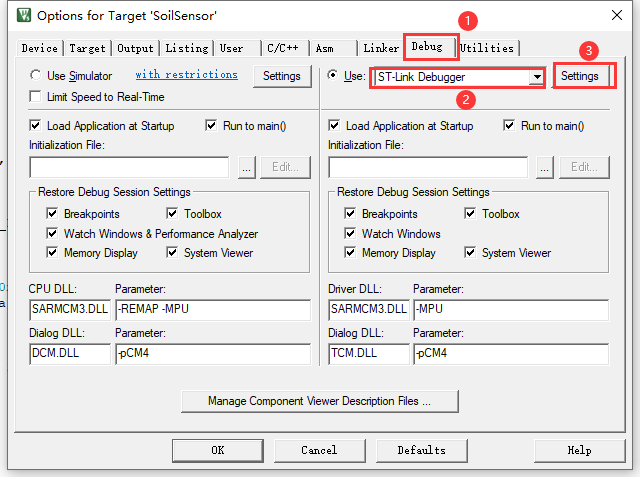Open ST-Link Debugger Settings button
640x477 pixels.
[580, 76]
